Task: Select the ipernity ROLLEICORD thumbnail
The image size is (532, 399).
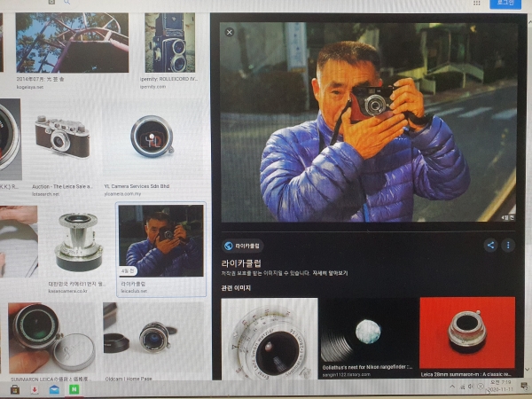Action: (170, 43)
